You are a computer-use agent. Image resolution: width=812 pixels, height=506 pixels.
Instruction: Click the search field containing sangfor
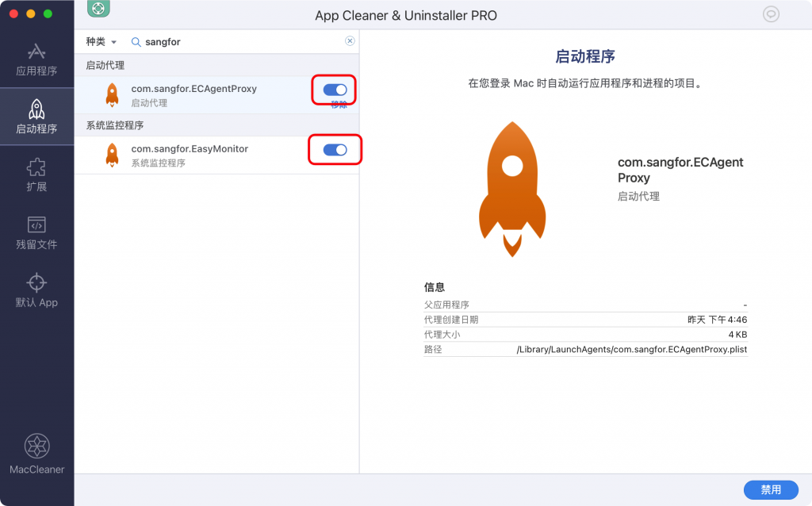pyautogui.click(x=238, y=41)
